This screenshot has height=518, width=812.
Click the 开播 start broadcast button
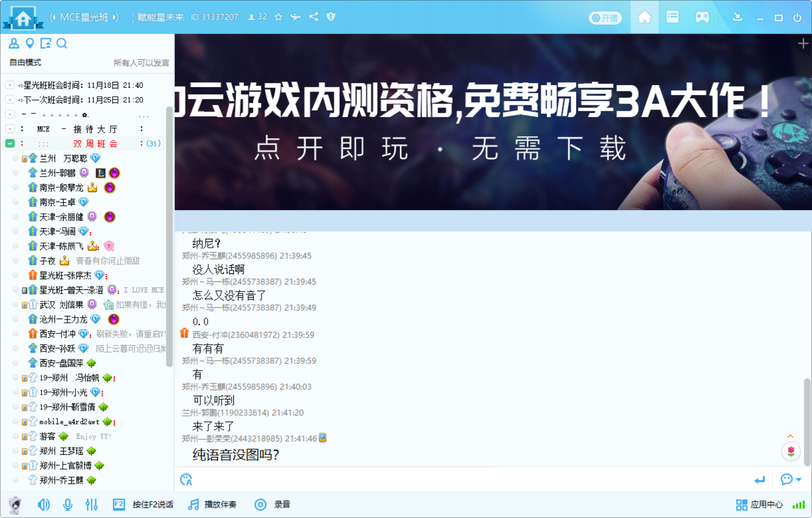click(x=605, y=18)
